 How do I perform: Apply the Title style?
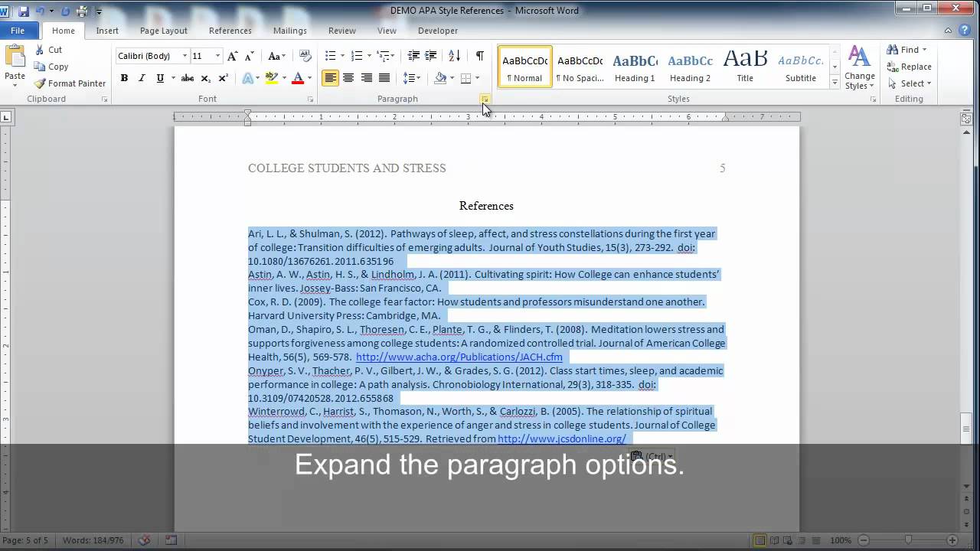pos(745,67)
